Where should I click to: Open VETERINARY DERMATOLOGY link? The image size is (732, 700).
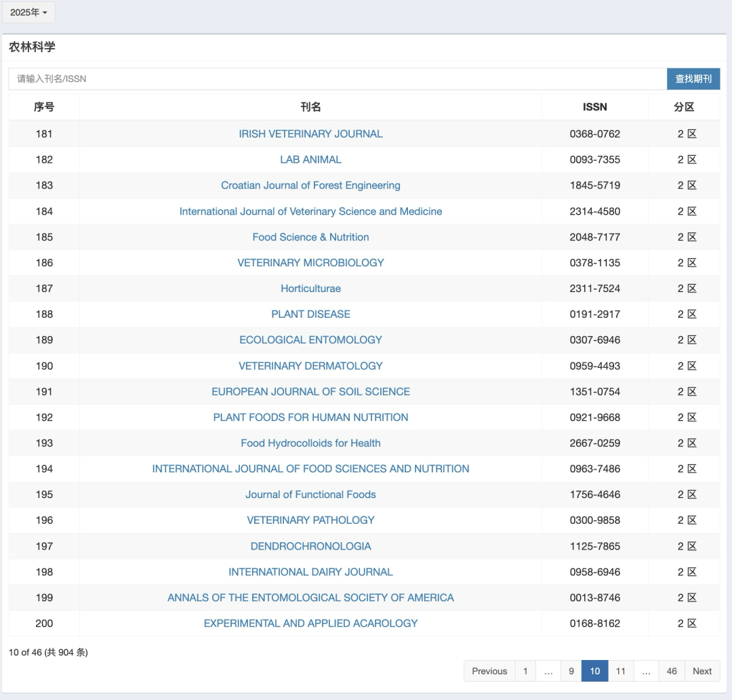tap(310, 366)
